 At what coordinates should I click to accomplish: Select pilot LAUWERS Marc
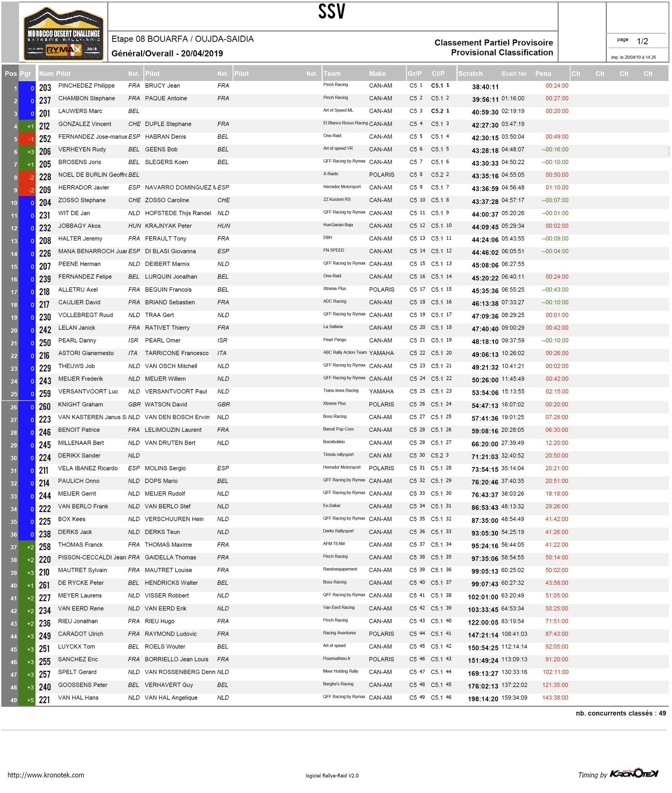80,111
